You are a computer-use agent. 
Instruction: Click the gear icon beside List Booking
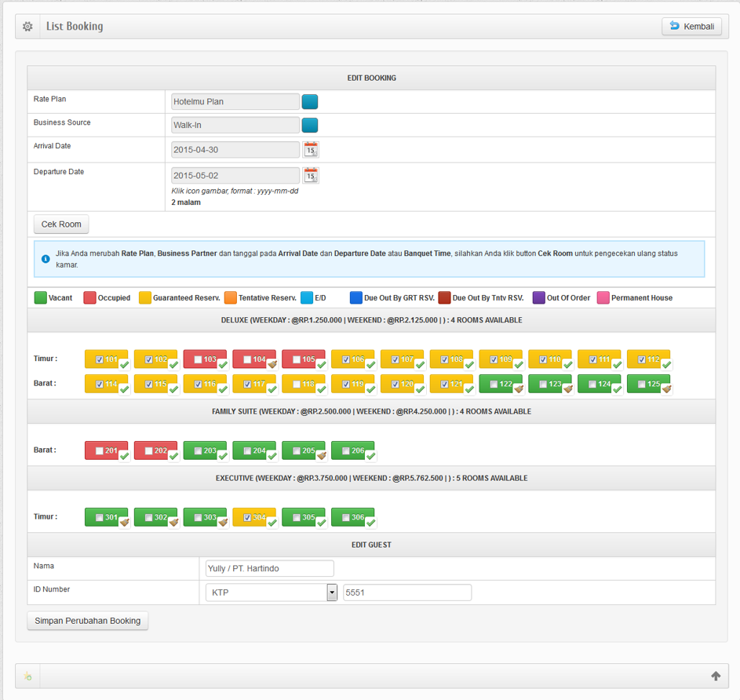point(28,27)
